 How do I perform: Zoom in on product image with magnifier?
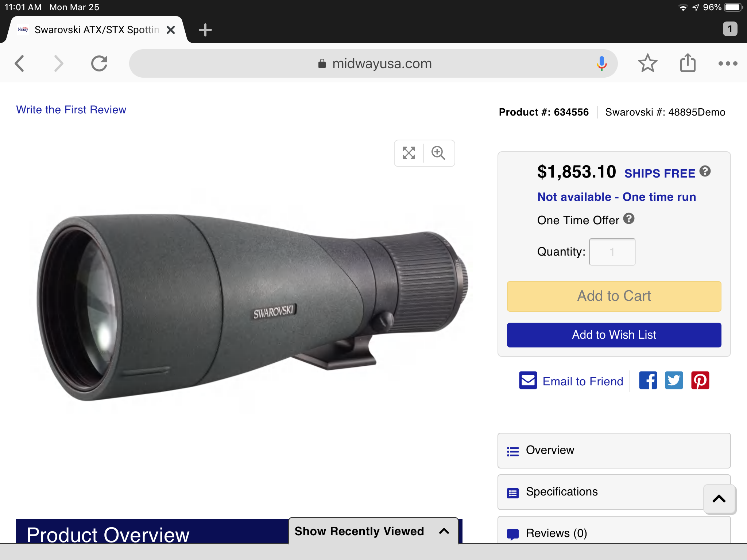point(438,153)
